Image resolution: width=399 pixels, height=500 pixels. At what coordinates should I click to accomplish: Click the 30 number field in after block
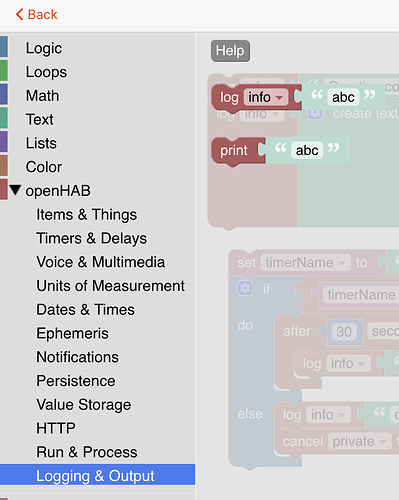click(x=344, y=332)
